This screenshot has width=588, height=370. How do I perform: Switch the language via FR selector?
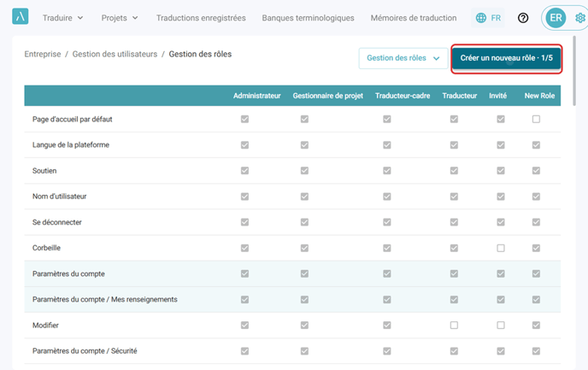tap(488, 18)
